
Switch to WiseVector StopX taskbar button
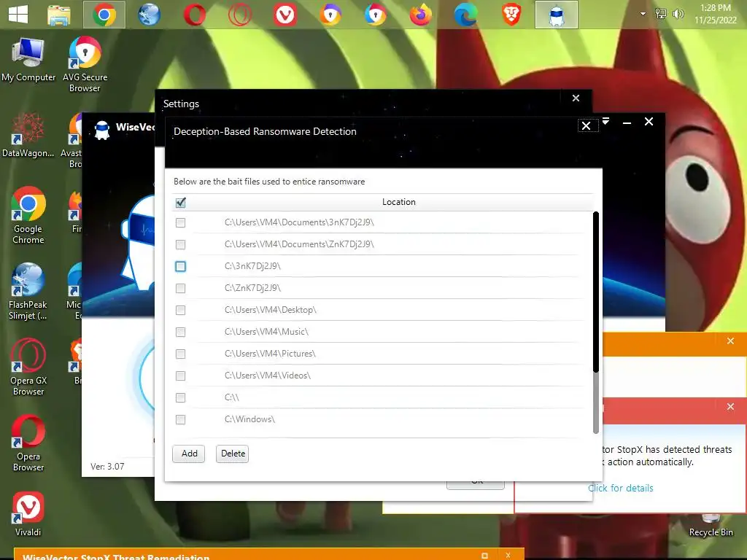click(x=557, y=15)
